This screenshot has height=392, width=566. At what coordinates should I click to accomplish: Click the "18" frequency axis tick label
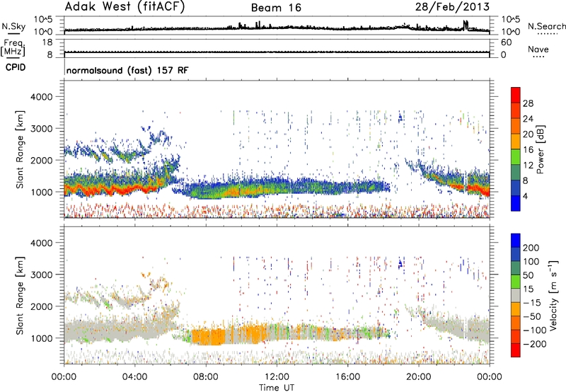[47, 42]
